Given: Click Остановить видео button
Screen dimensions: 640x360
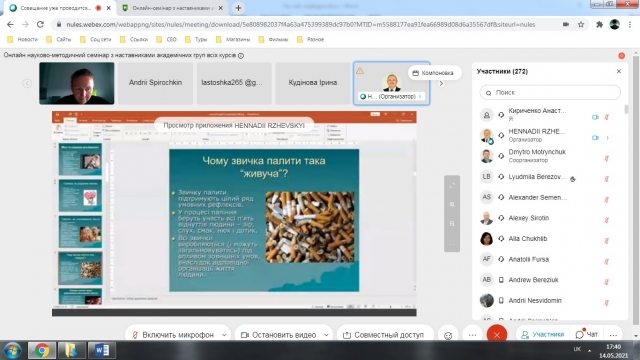Looking at the screenshot, I should click(279, 335).
